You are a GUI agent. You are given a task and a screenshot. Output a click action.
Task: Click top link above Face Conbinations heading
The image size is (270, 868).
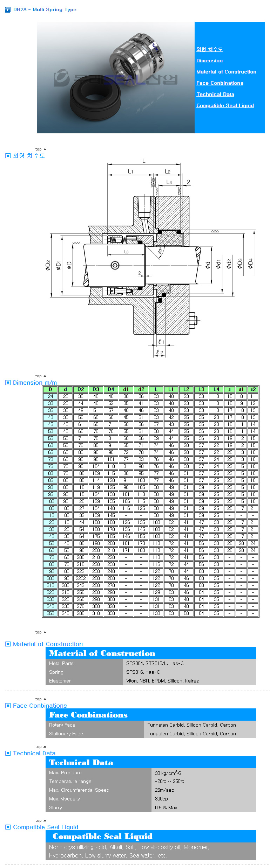[41, 699]
